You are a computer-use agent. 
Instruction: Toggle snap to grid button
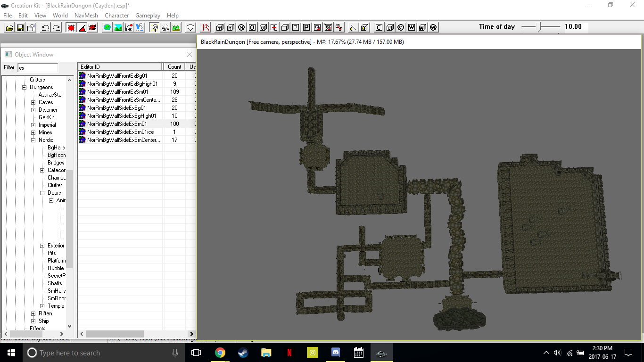(71, 28)
